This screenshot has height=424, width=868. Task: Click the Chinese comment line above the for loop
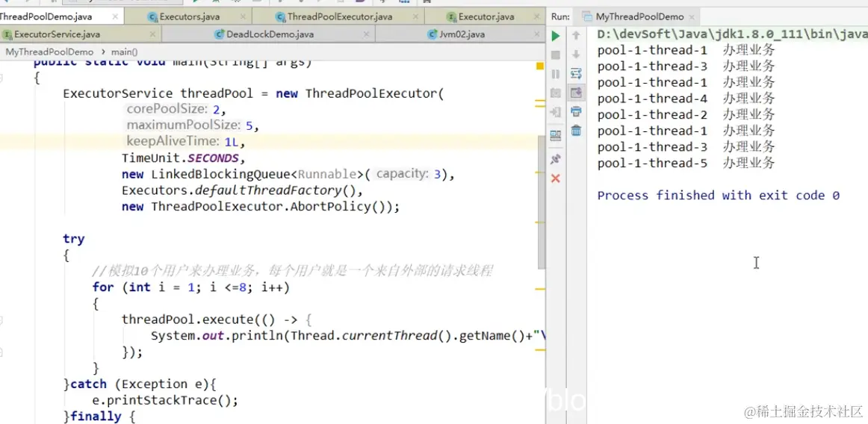click(293, 271)
